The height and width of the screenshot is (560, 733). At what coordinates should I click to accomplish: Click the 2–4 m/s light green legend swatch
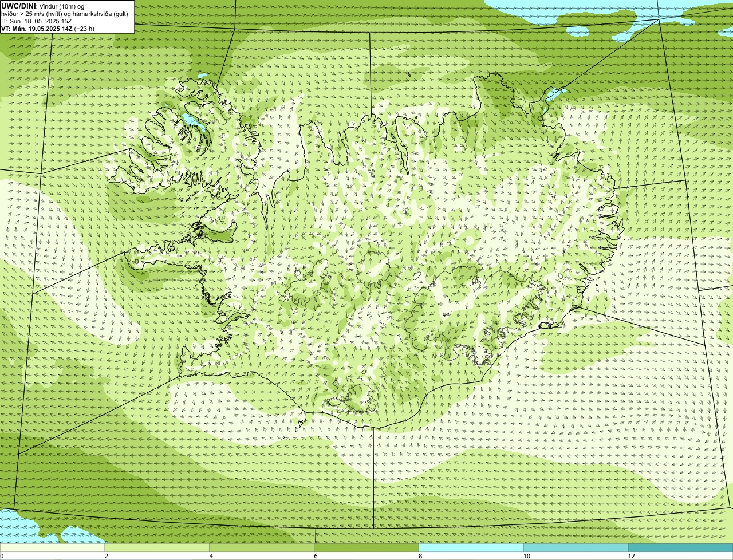[x=157, y=548]
